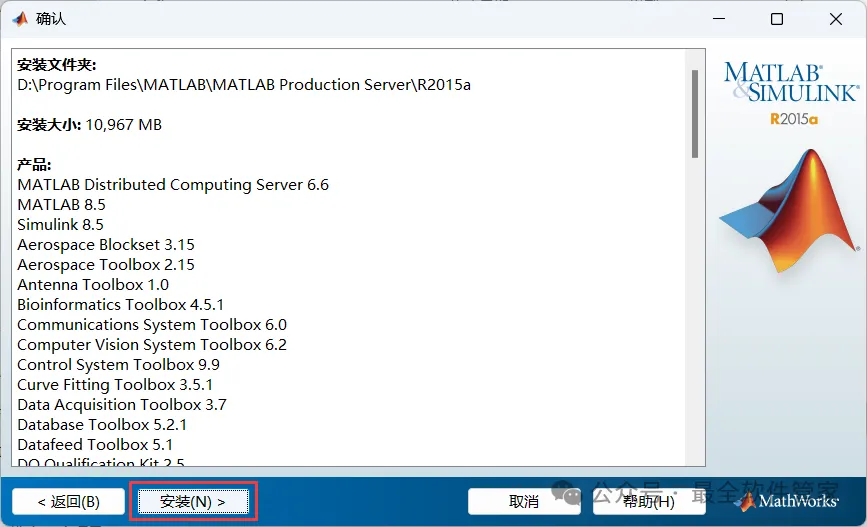Go back with the < 返回(B) button

click(69, 502)
